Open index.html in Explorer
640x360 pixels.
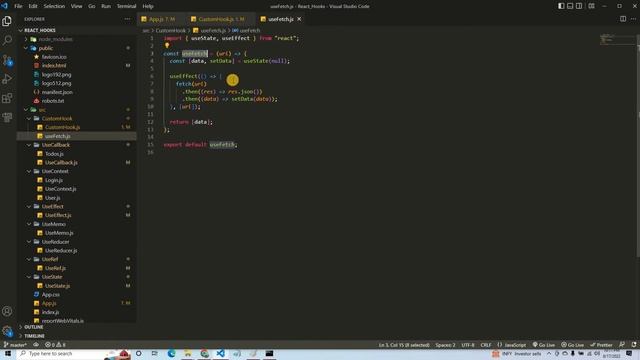77,66
